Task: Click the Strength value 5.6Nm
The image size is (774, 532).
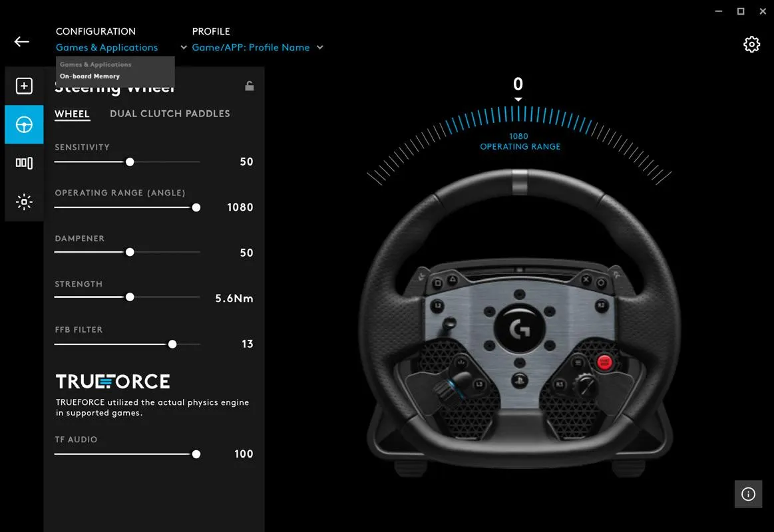Action: tap(234, 299)
